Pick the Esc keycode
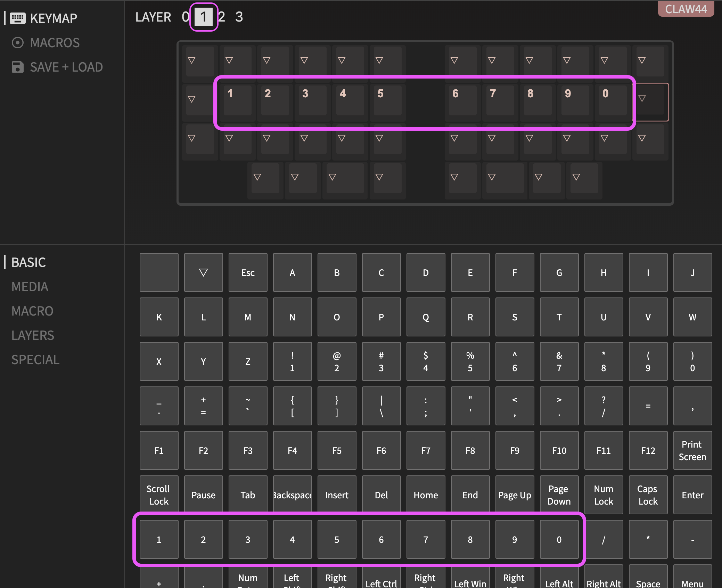This screenshot has height=588, width=722. point(248,272)
